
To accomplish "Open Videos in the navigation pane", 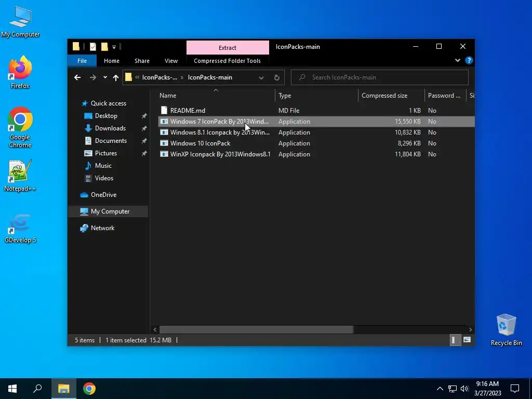I will (x=104, y=178).
